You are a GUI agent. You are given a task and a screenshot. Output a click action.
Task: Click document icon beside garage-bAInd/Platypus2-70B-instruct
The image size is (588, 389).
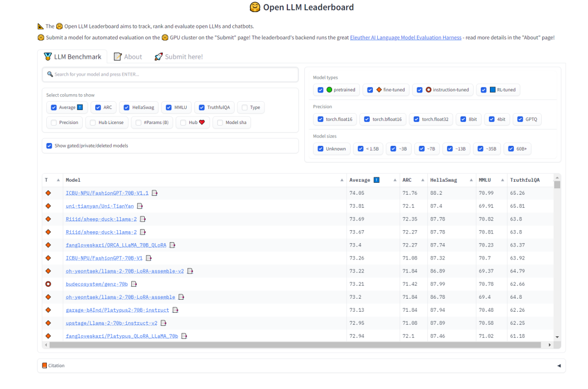175,310
